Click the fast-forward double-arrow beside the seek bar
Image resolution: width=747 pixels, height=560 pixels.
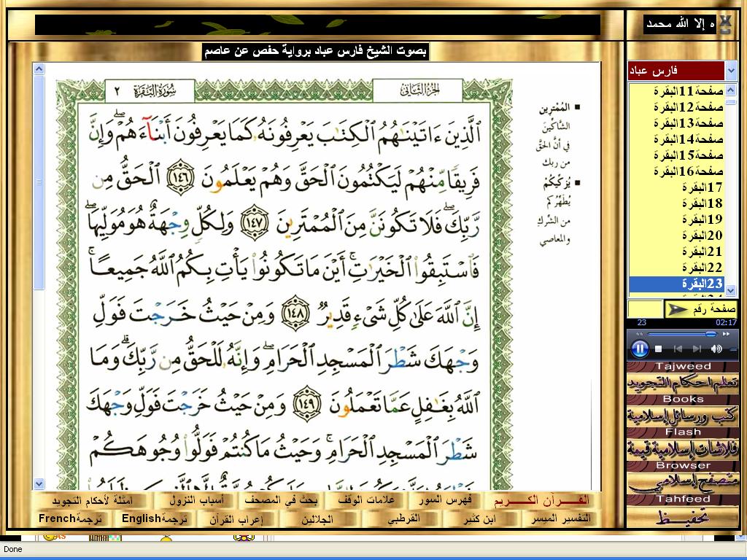coord(726,334)
